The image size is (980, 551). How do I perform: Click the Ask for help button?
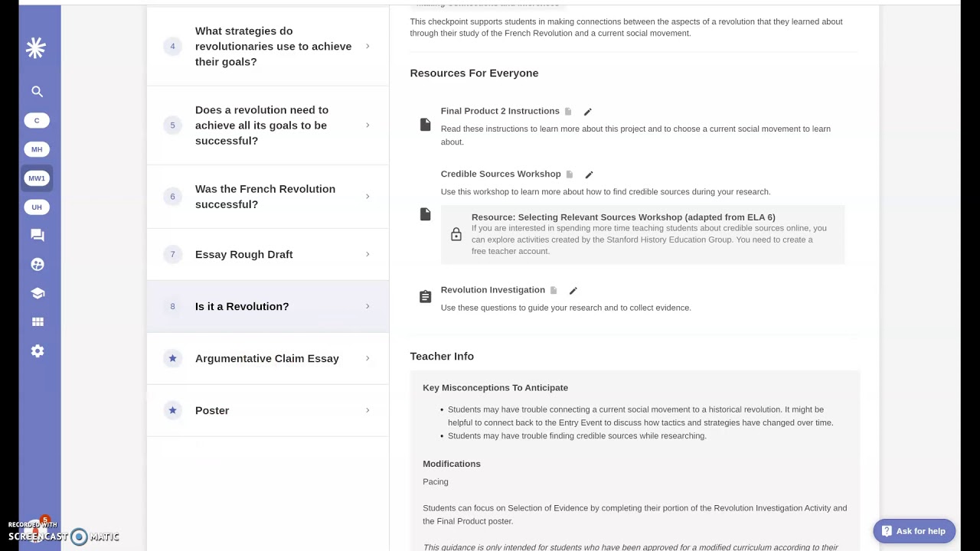point(913,531)
